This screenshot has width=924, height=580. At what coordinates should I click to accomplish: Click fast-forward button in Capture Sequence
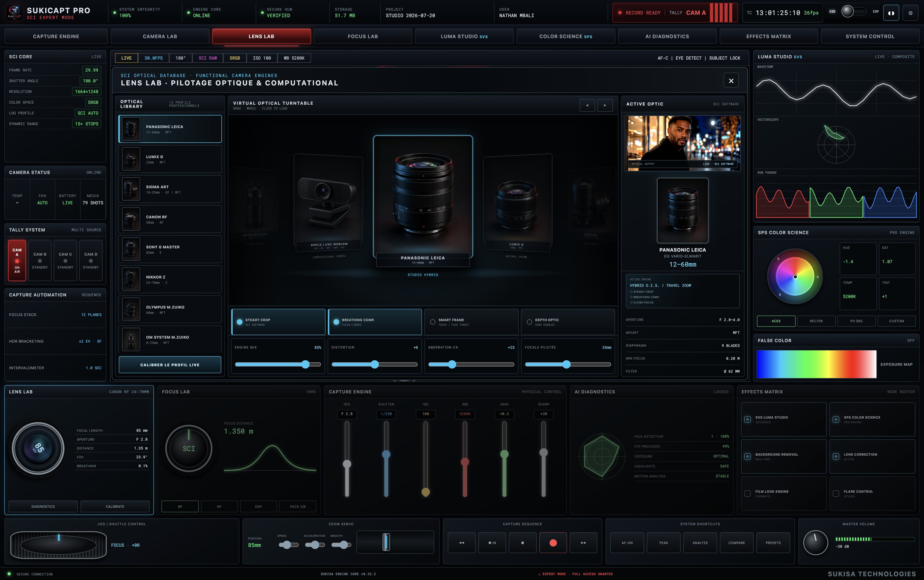[583, 542]
